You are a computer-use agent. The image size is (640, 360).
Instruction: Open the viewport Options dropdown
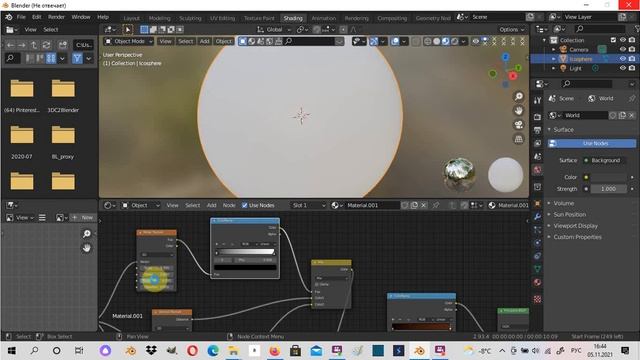point(511,29)
